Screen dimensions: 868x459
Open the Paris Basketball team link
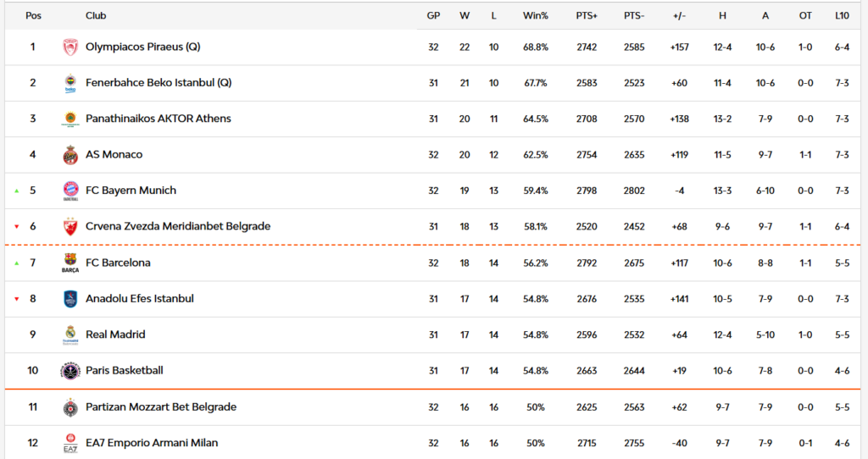[x=124, y=371]
